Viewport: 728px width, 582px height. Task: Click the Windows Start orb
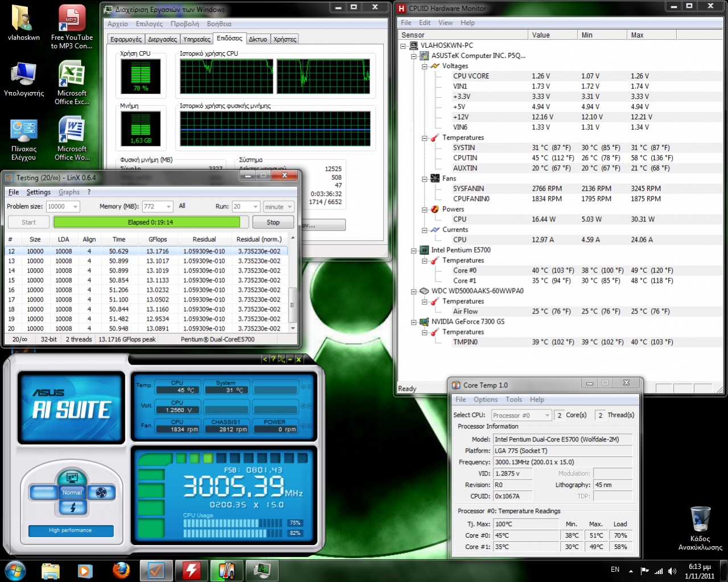tap(15, 570)
